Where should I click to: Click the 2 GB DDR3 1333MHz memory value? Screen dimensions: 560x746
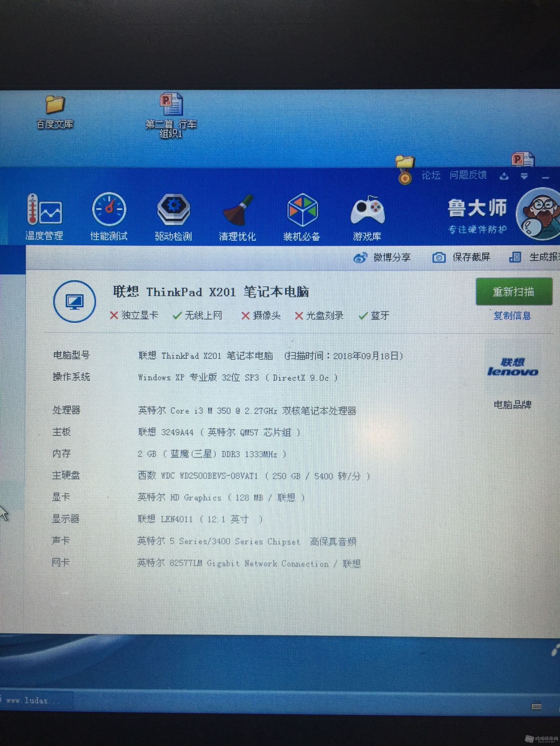212,454
